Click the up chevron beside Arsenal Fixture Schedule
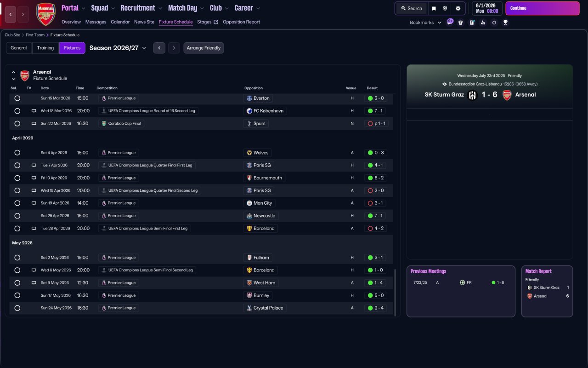588x368 pixels. (x=13, y=72)
